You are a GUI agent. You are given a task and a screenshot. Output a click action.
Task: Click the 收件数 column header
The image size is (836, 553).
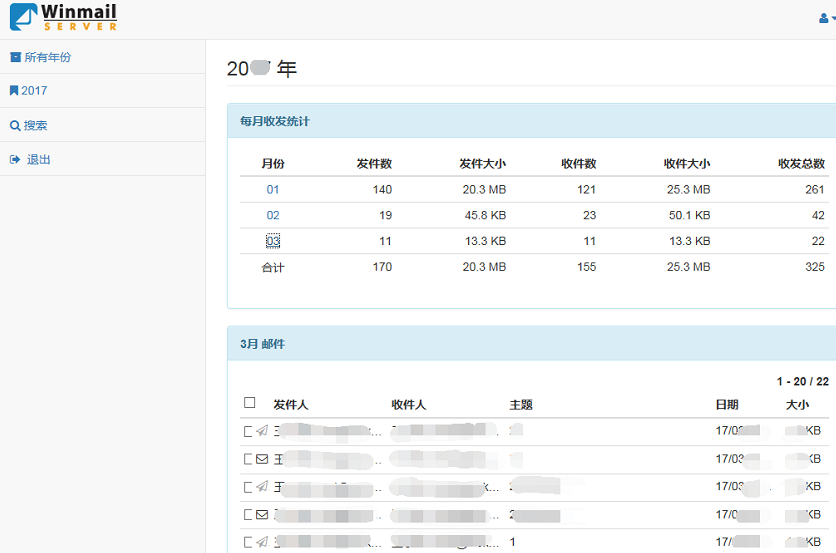tap(578, 164)
